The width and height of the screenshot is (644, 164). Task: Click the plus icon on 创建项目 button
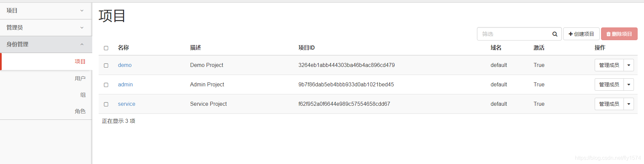[x=571, y=34]
